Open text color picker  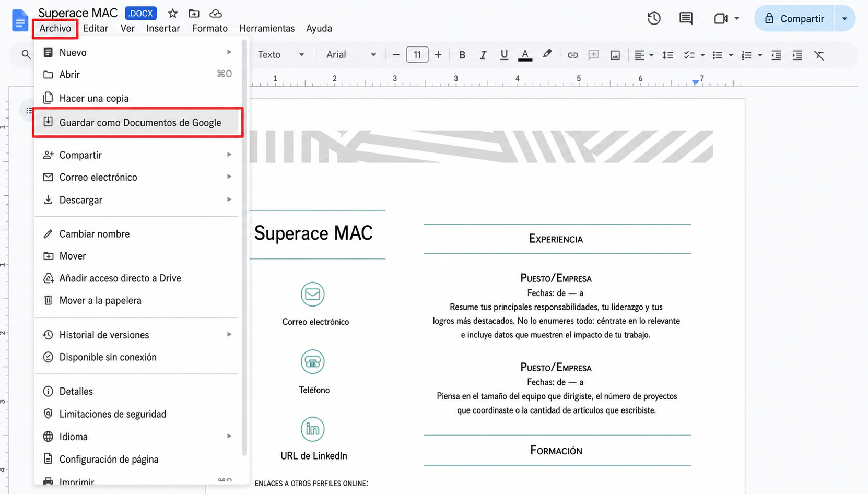[x=525, y=55]
